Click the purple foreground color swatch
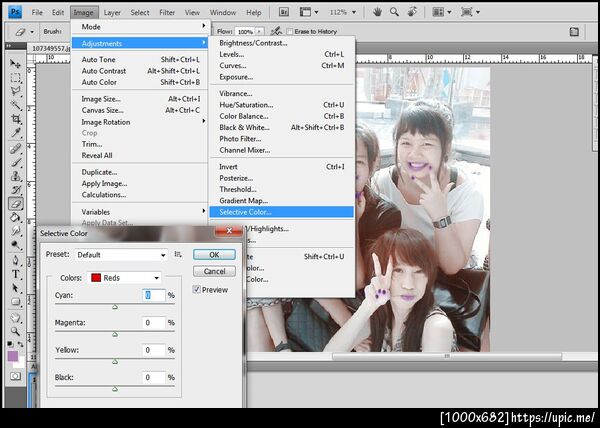The height and width of the screenshot is (428, 600). tap(13, 356)
